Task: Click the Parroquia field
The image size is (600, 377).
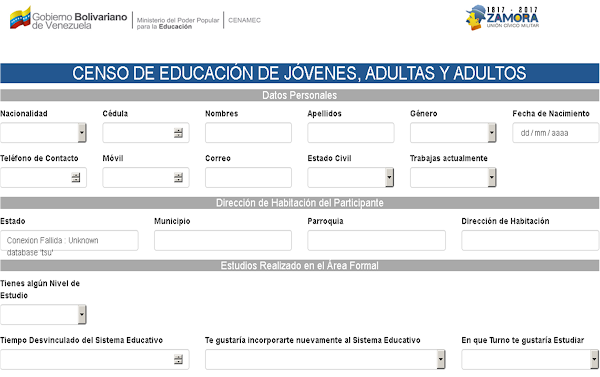Action: (x=377, y=240)
